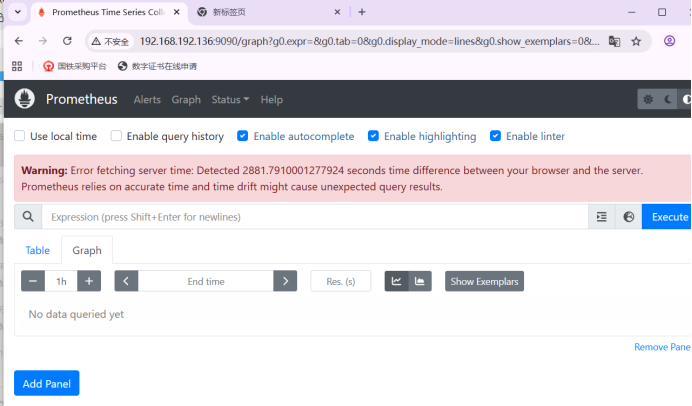Viewport: 692px width, 406px height.
Task: Click the Execute button
Action: (x=667, y=217)
